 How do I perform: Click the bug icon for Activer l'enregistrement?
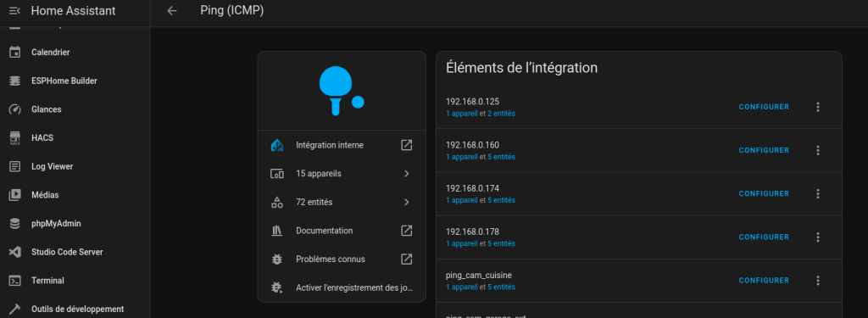[277, 287]
